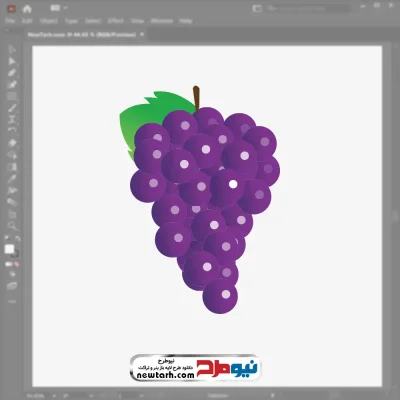Image resolution: width=400 pixels, height=400 pixels.
Task: Expand the workspace switcher chevron
Action: pyautogui.click(x=66, y=8)
